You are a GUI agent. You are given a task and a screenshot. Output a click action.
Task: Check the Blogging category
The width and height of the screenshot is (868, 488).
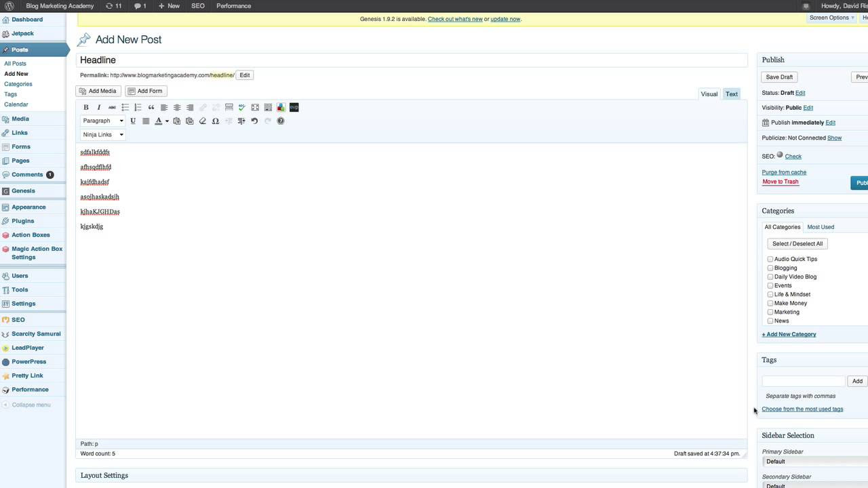tap(770, 268)
